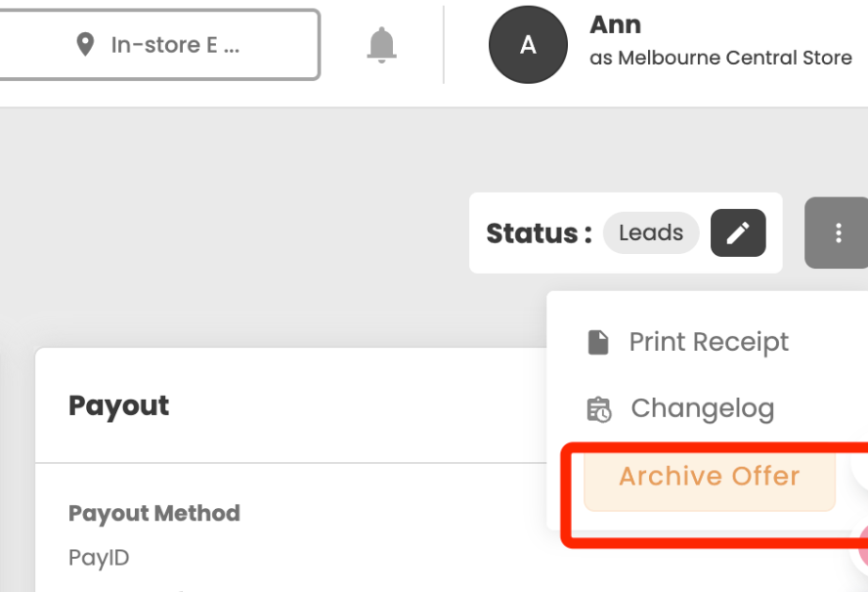Click the pink circle at the edge
Screen dimensions: 868x592
[x=862, y=545]
